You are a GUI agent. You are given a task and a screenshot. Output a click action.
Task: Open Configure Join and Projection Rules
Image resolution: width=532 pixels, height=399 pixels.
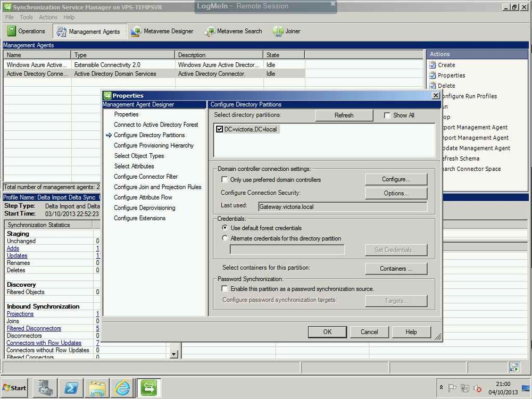[157, 187]
